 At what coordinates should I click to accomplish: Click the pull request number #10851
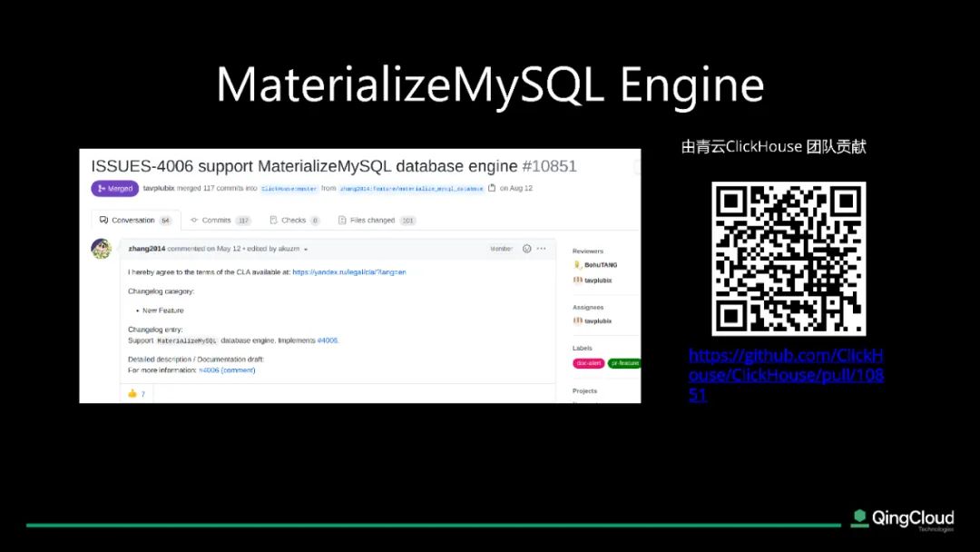(x=549, y=165)
